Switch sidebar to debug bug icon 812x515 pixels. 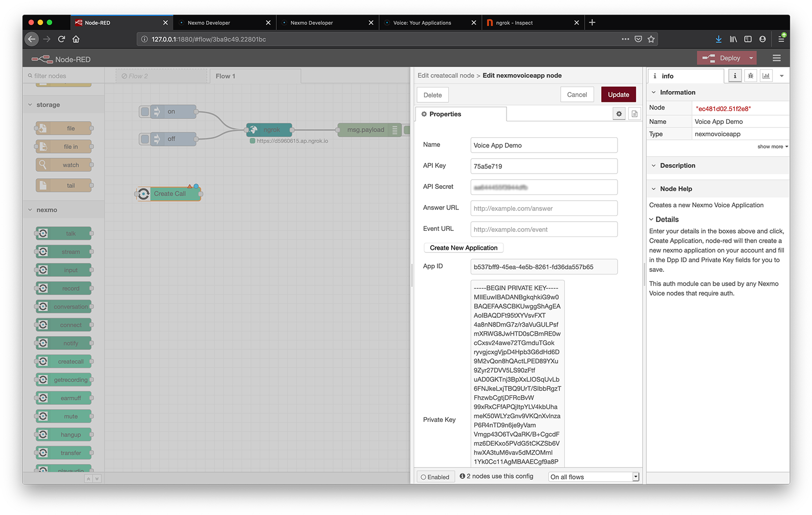pos(751,76)
